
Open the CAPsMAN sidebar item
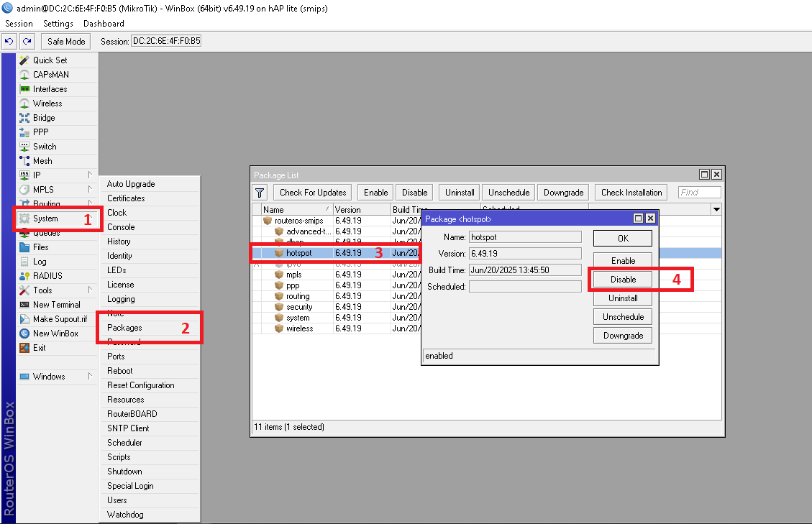(x=50, y=75)
